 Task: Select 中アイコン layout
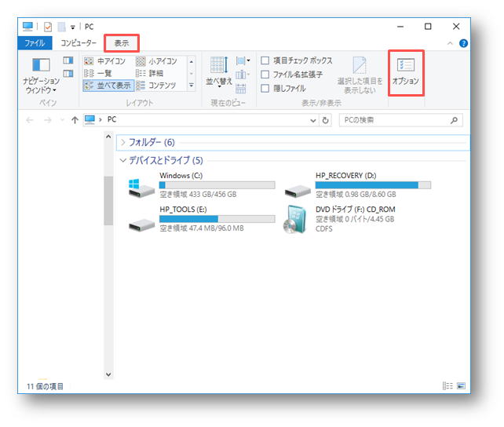[105, 61]
